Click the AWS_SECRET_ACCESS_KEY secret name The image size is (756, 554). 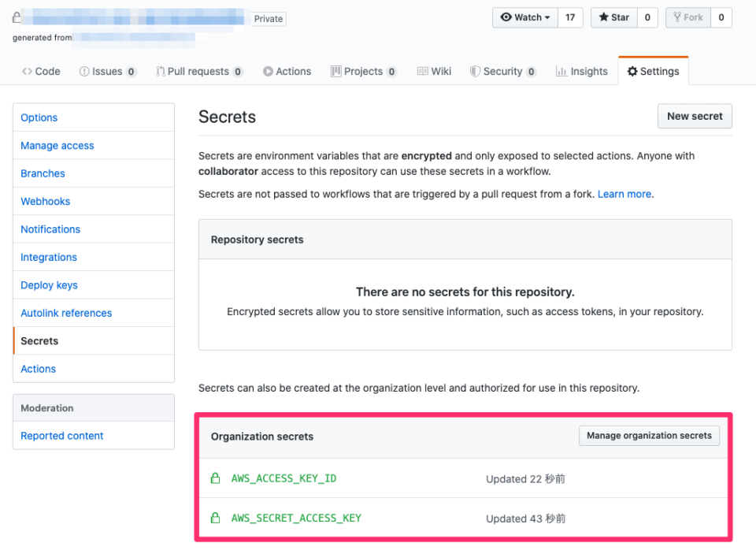click(x=296, y=518)
